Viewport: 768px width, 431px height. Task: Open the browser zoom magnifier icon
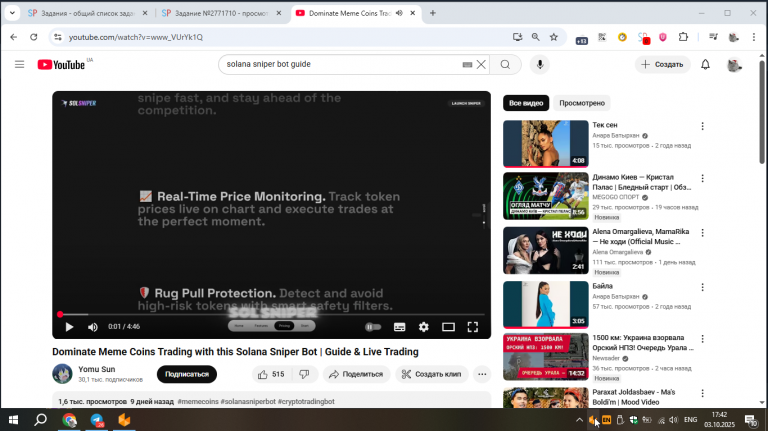pos(535,37)
